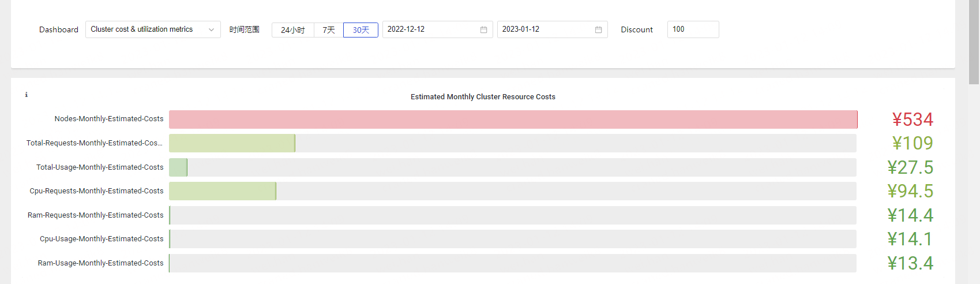Click the Nodes-Monthly-Estimated-Costs red bar
This screenshot has height=284, width=980.
[x=513, y=119]
